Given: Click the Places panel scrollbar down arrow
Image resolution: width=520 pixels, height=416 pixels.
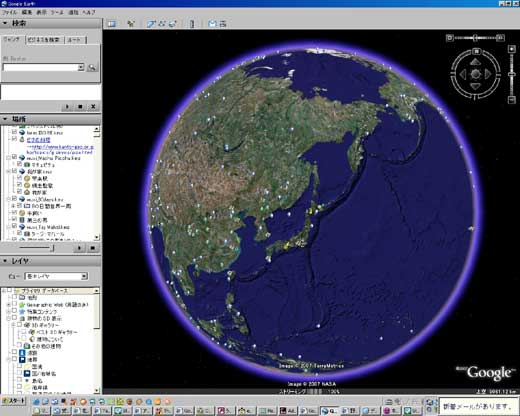Looking at the screenshot, I should (97, 237).
